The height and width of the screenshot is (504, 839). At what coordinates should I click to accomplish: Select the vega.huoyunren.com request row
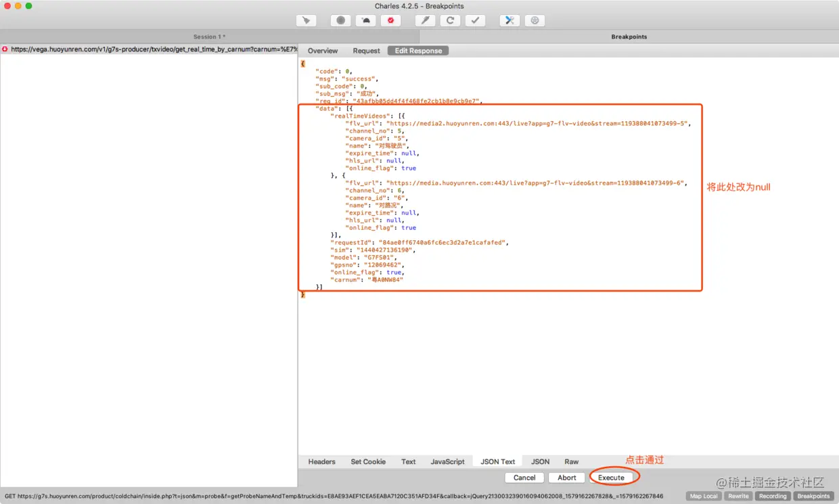(x=149, y=49)
